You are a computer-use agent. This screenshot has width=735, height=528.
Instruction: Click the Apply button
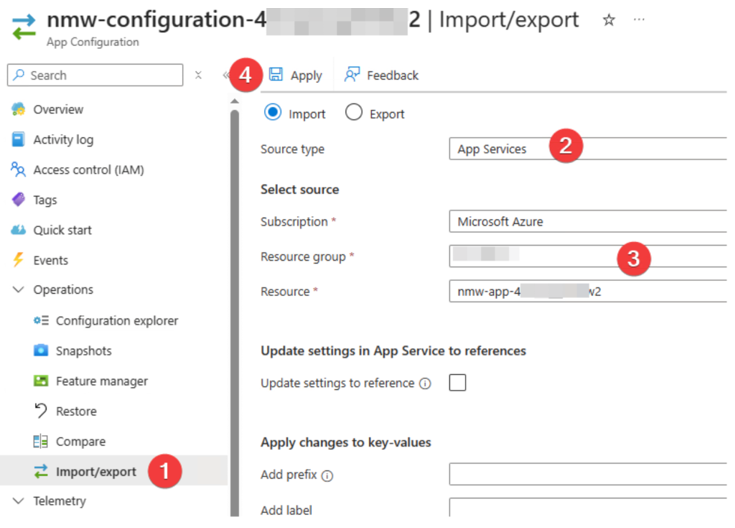295,75
